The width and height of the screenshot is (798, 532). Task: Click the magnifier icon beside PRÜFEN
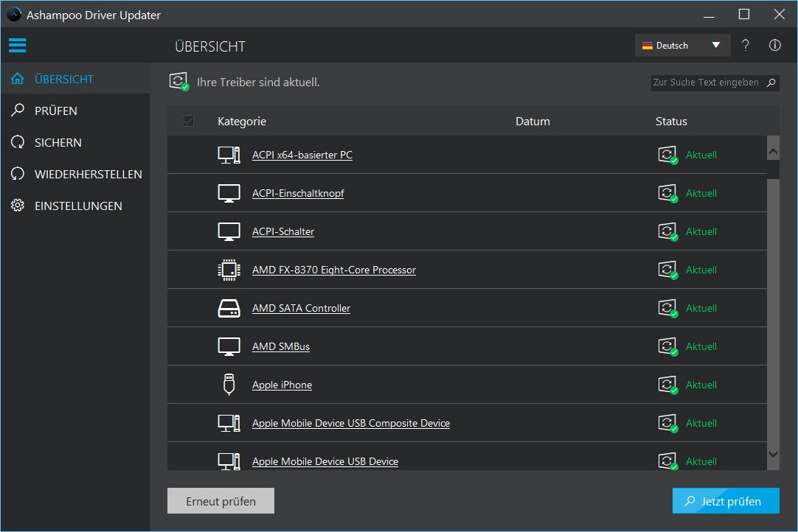17,110
